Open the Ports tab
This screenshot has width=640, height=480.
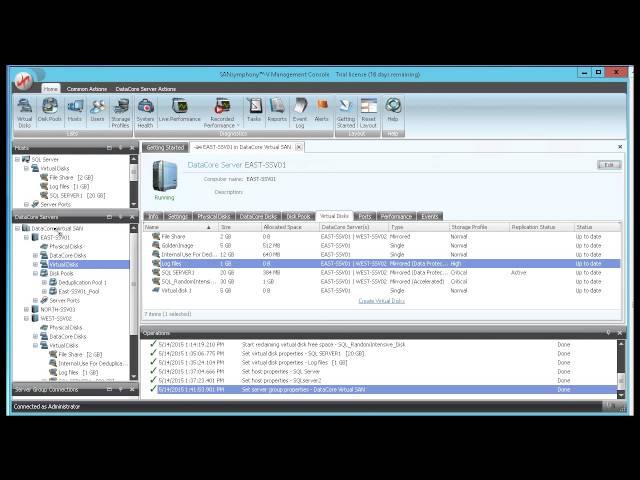click(364, 216)
